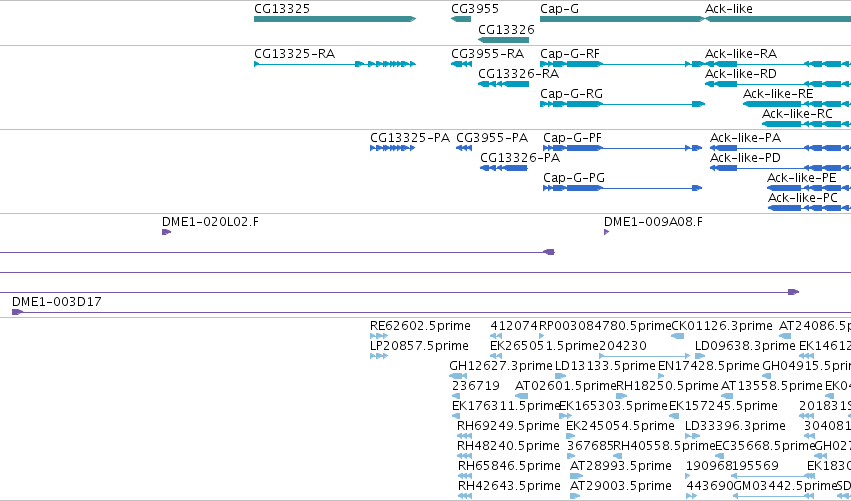Image resolution: width=851 pixels, height=501 pixels.
Task: Select the GH12627.3prime EST label
Action: click(x=501, y=366)
